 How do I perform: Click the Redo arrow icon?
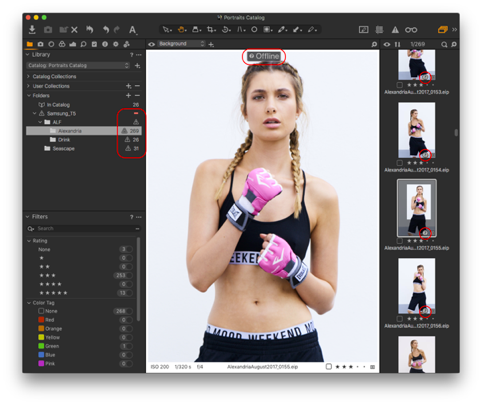[117, 30]
